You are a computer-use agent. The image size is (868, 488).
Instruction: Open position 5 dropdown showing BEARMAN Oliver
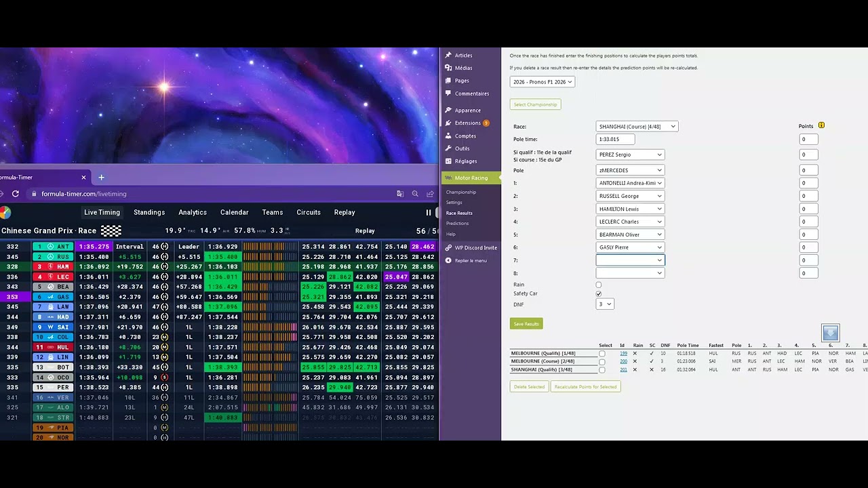(x=630, y=235)
